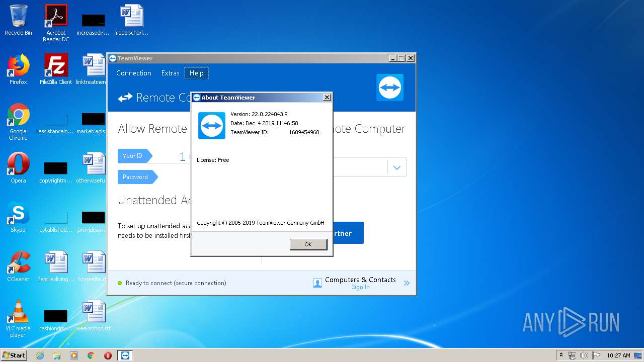
Task: Click TeamViewer logo in blue header
Action: 390,87
